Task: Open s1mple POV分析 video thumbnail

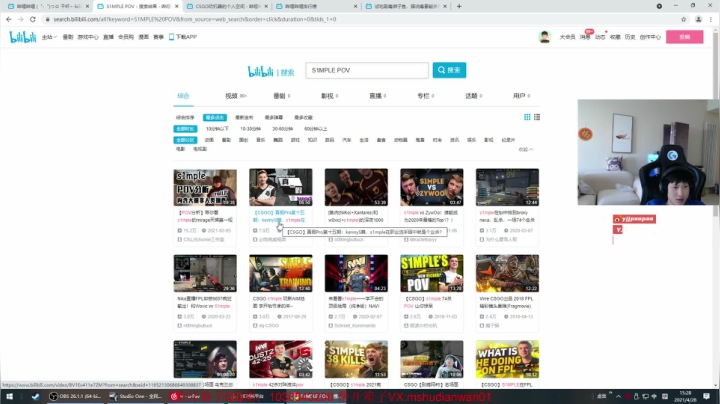Action: (205, 187)
